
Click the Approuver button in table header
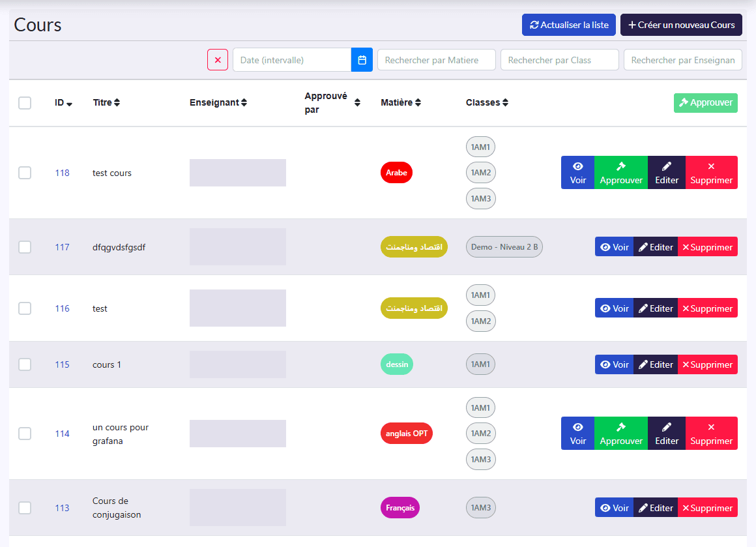point(705,103)
